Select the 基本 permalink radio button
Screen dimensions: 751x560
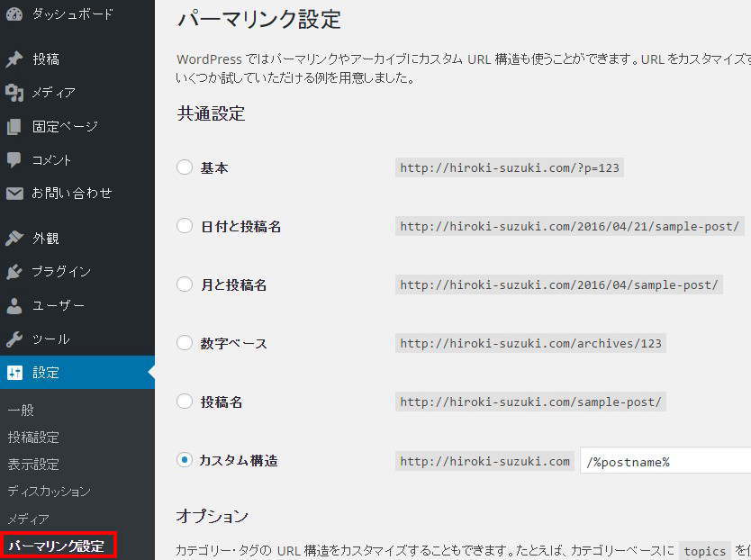point(185,167)
